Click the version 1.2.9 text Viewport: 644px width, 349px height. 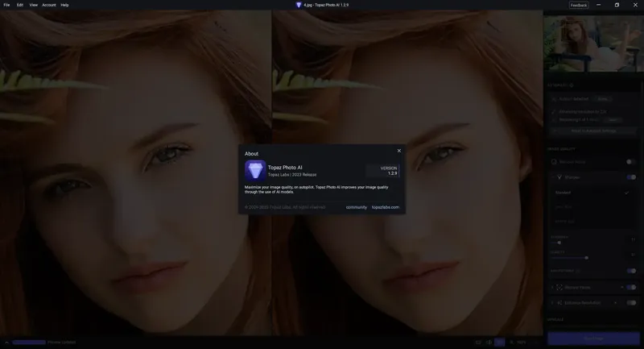click(x=392, y=173)
